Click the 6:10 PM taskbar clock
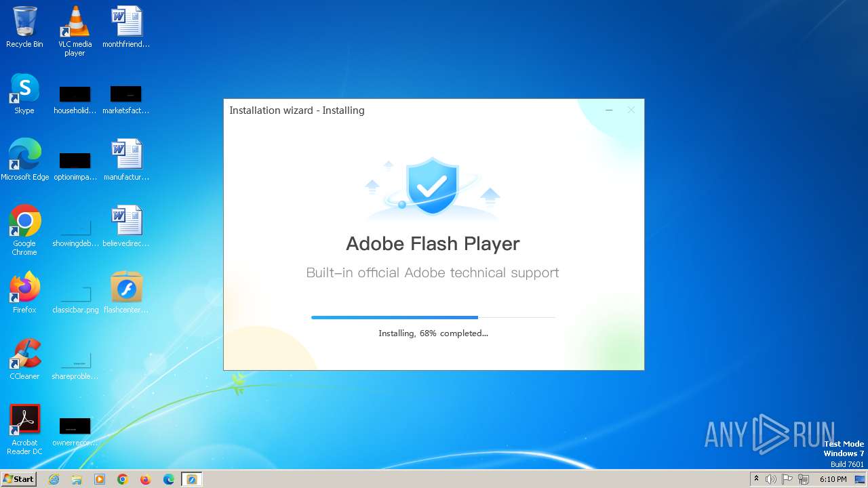Image resolution: width=868 pixels, height=488 pixels. [833, 479]
